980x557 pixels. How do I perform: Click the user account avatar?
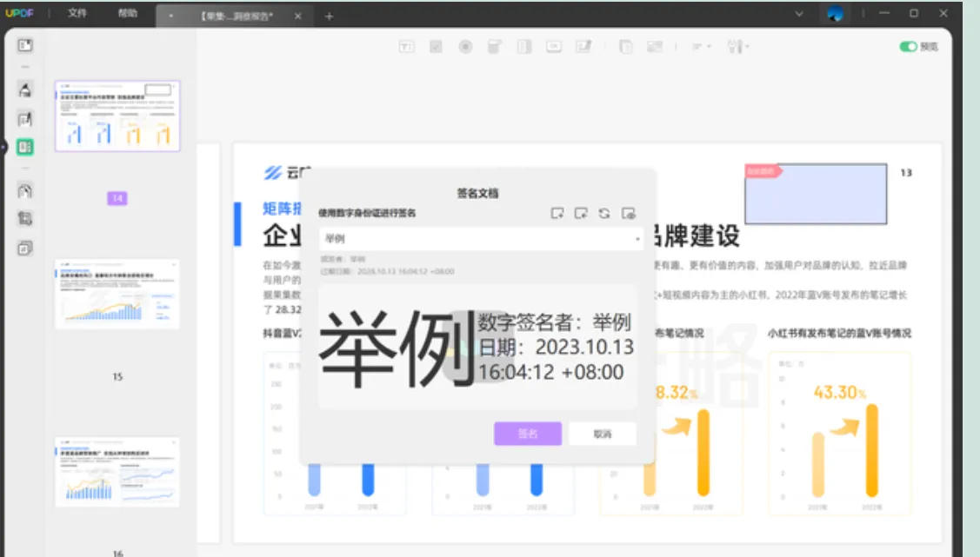835,13
